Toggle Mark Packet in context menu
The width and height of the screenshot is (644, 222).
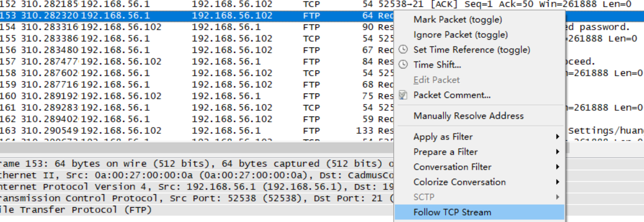pos(458,20)
